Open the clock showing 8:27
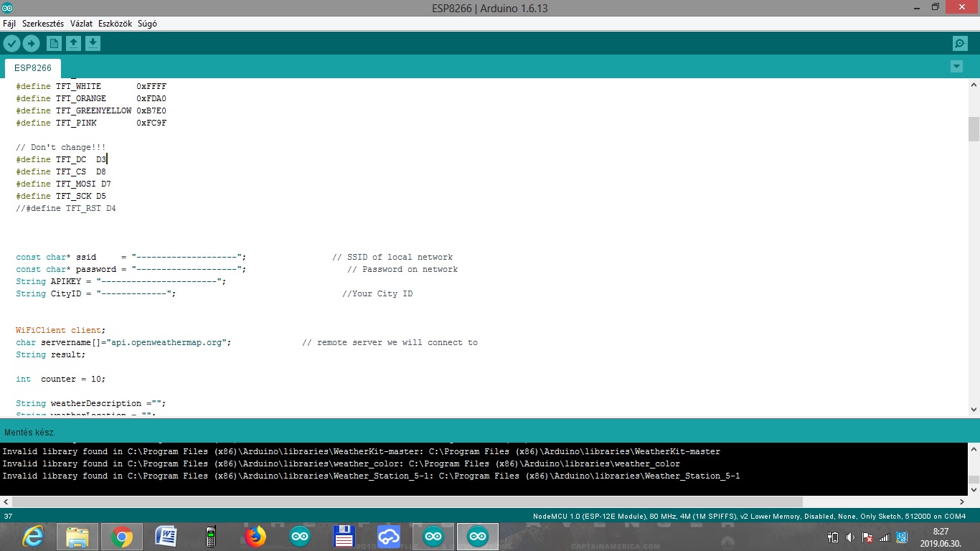The width and height of the screenshot is (980, 551). tap(940, 537)
